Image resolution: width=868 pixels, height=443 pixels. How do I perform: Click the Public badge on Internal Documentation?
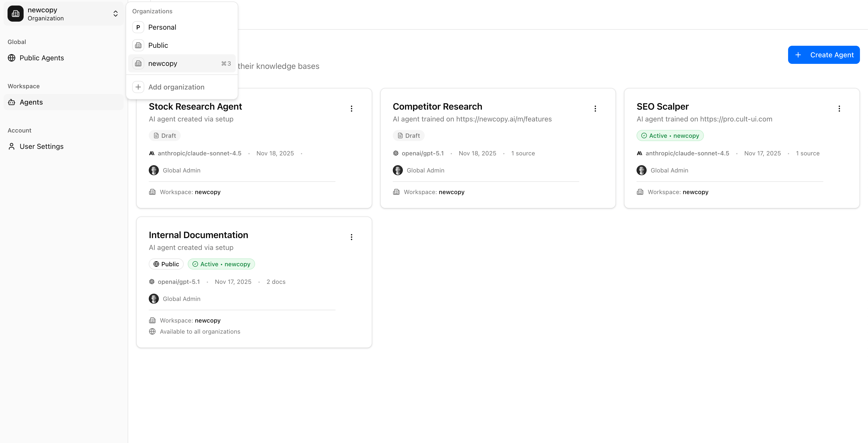click(166, 264)
